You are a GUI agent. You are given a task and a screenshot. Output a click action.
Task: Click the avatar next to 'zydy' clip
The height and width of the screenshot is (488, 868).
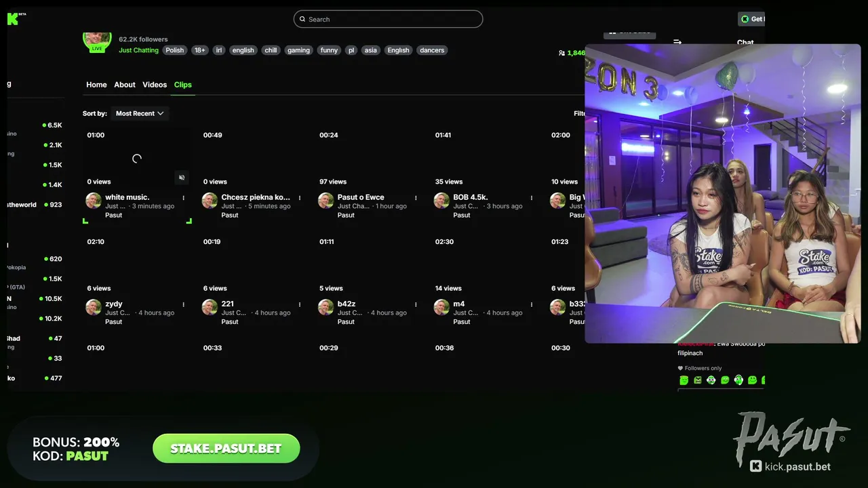point(94,307)
